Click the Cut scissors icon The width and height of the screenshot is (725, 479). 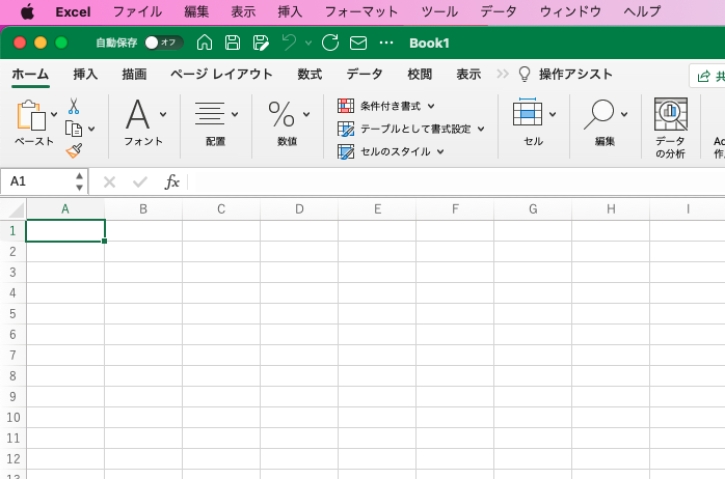tap(74, 106)
